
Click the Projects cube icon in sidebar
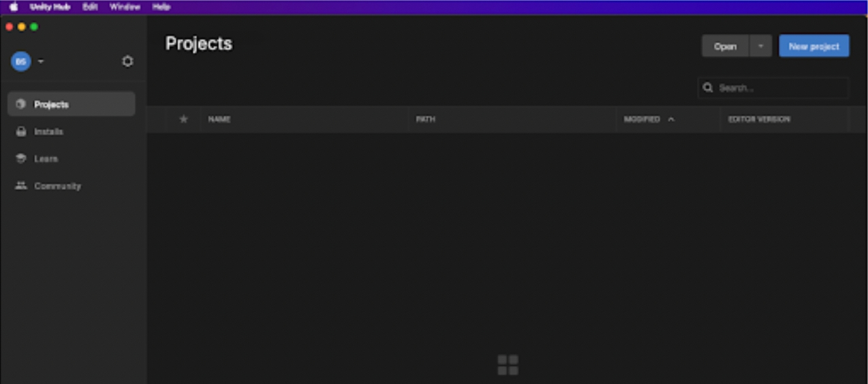20,104
